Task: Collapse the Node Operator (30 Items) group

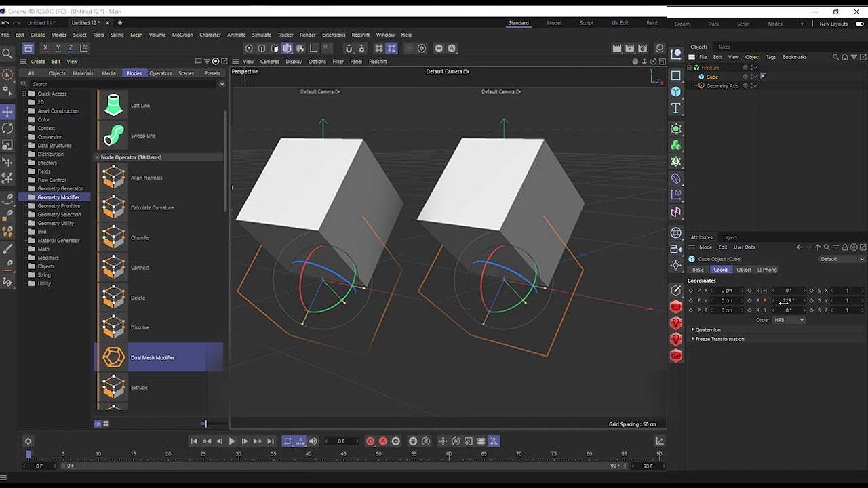Action: [x=97, y=157]
